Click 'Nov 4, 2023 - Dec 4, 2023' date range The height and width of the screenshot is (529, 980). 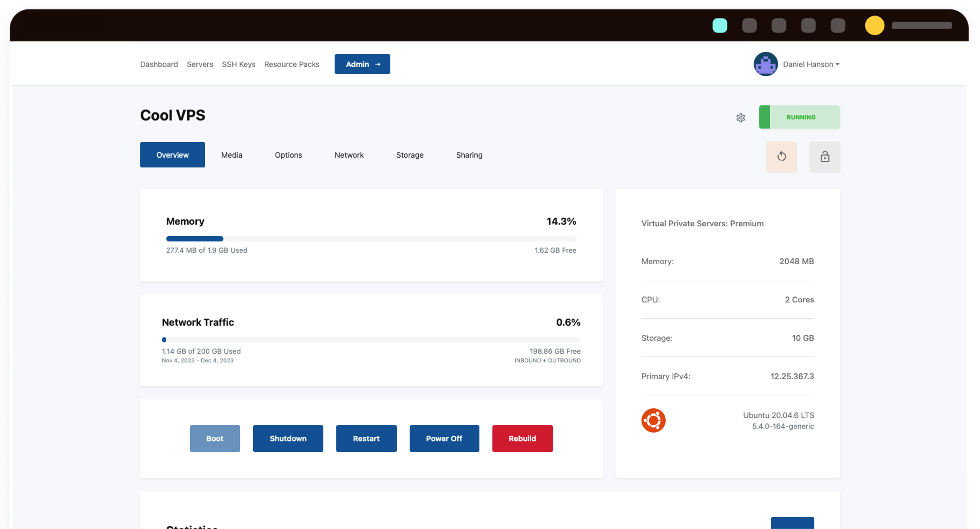pos(197,361)
